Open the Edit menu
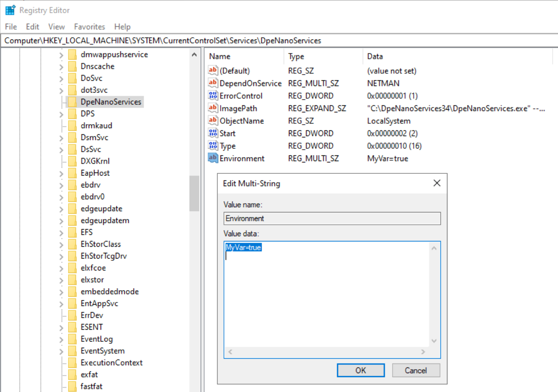Viewport: 558px width, 392px height. click(32, 27)
